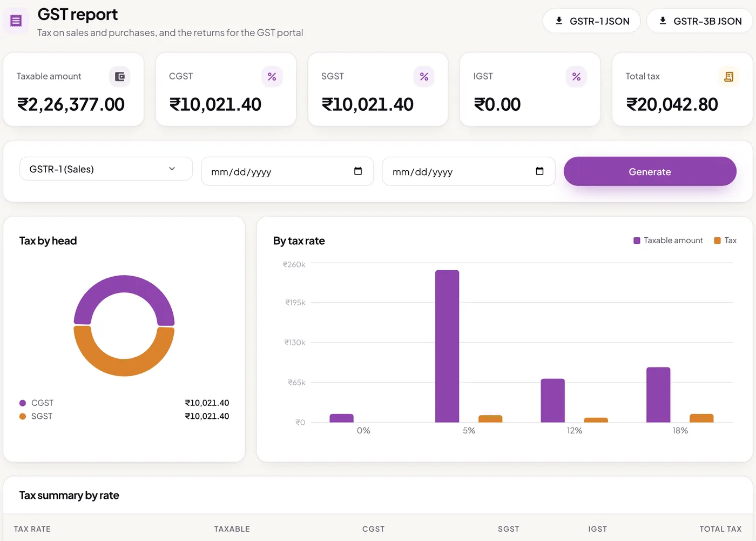The height and width of the screenshot is (541, 756).
Task: Click the Tax summary by rate heading
Action: [69, 496]
